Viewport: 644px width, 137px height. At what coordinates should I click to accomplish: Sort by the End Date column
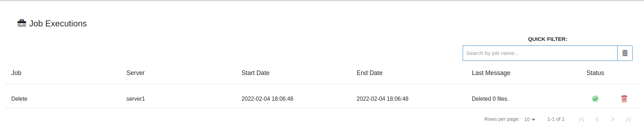point(369,73)
